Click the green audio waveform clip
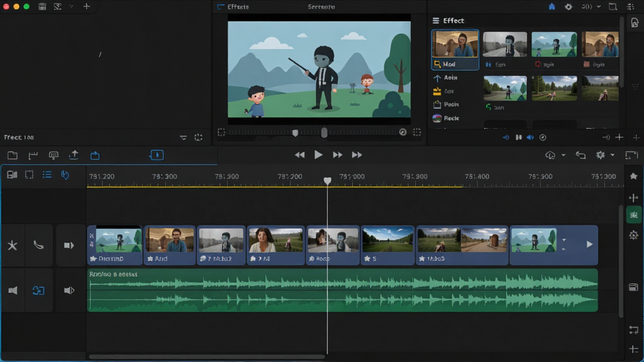 [x=343, y=290]
